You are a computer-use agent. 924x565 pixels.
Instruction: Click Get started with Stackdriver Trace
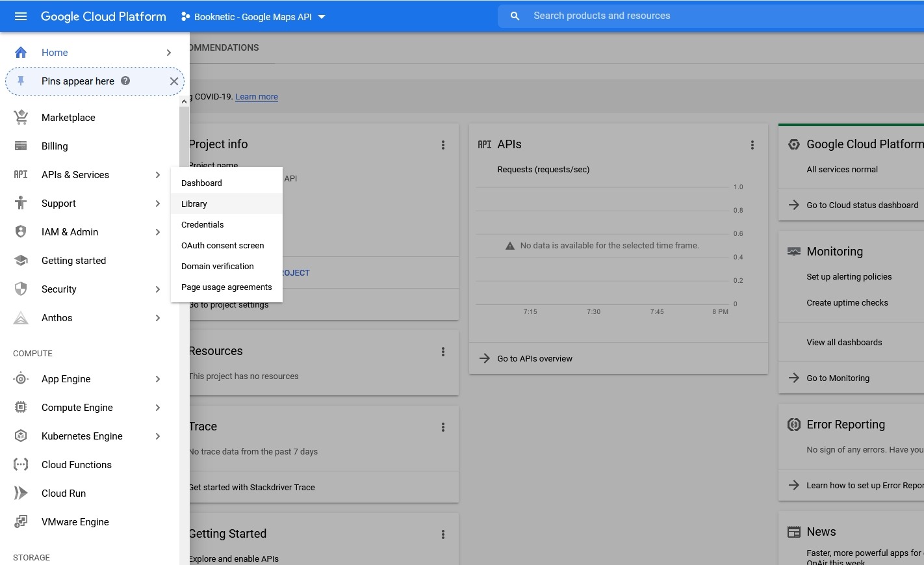tap(252, 487)
